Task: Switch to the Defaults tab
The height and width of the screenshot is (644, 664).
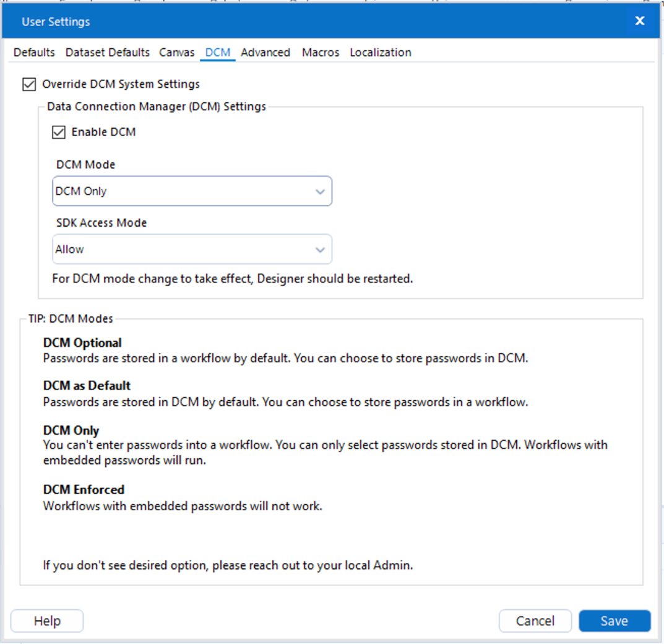Action: coord(33,53)
